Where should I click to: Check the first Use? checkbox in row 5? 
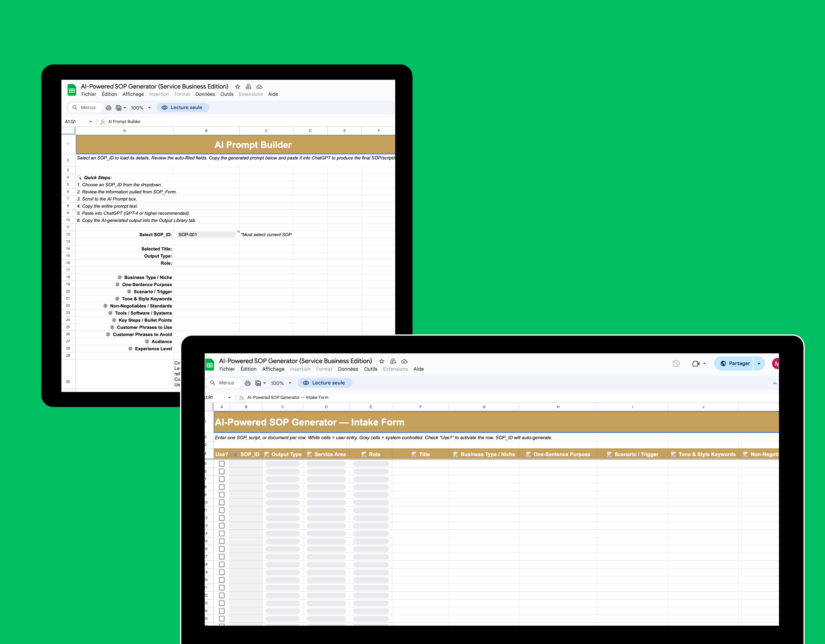[222, 463]
